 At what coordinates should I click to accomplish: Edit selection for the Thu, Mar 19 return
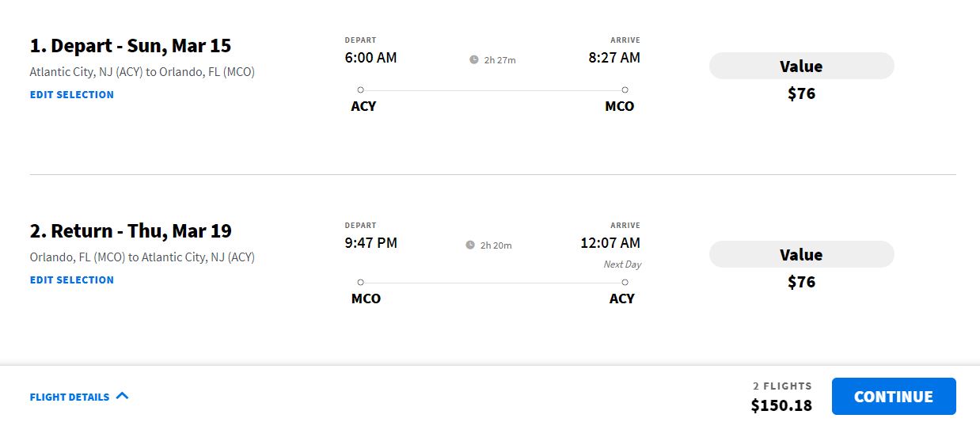[x=72, y=280]
